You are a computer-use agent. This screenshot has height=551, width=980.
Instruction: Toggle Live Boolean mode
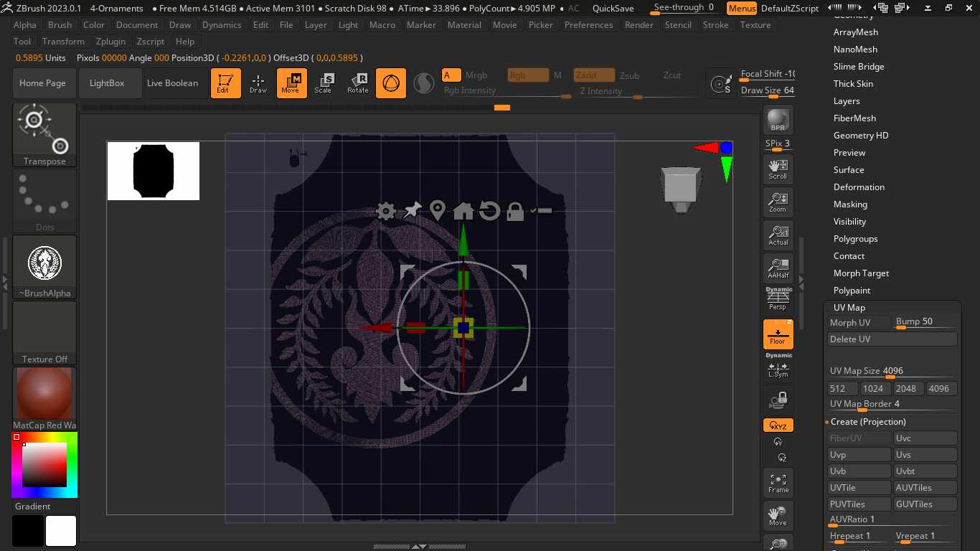(x=172, y=83)
